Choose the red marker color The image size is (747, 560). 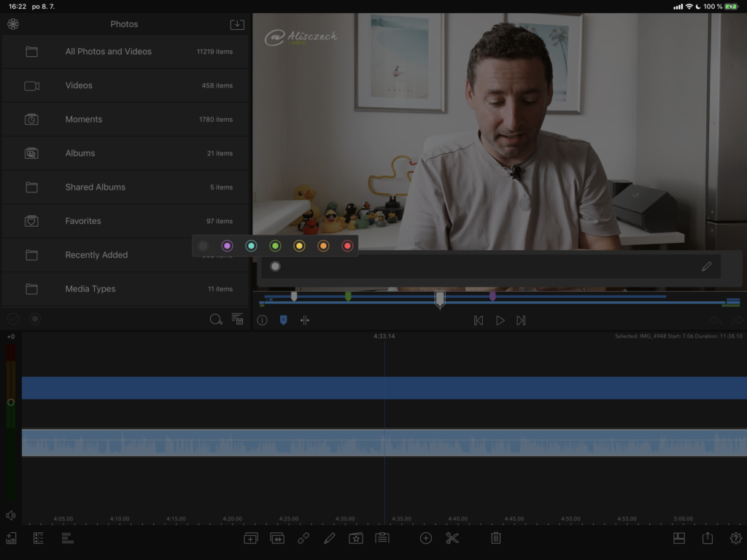pyautogui.click(x=347, y=246)
